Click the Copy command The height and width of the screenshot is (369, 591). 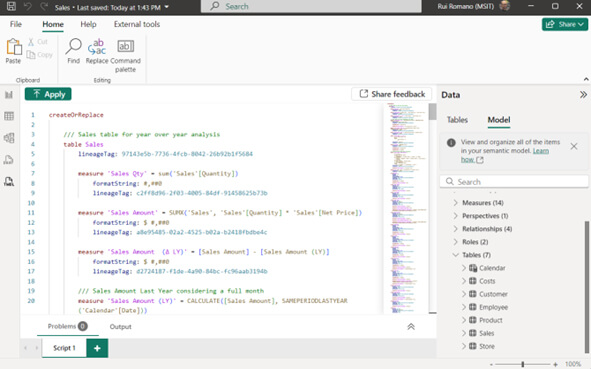[x=40, y=55]
